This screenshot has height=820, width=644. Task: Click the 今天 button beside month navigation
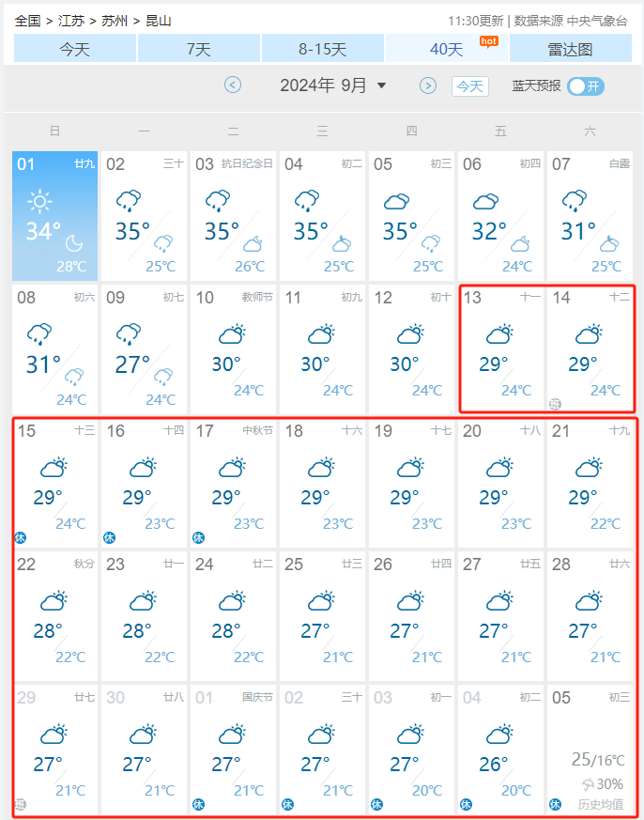click(x=470, y=86)
